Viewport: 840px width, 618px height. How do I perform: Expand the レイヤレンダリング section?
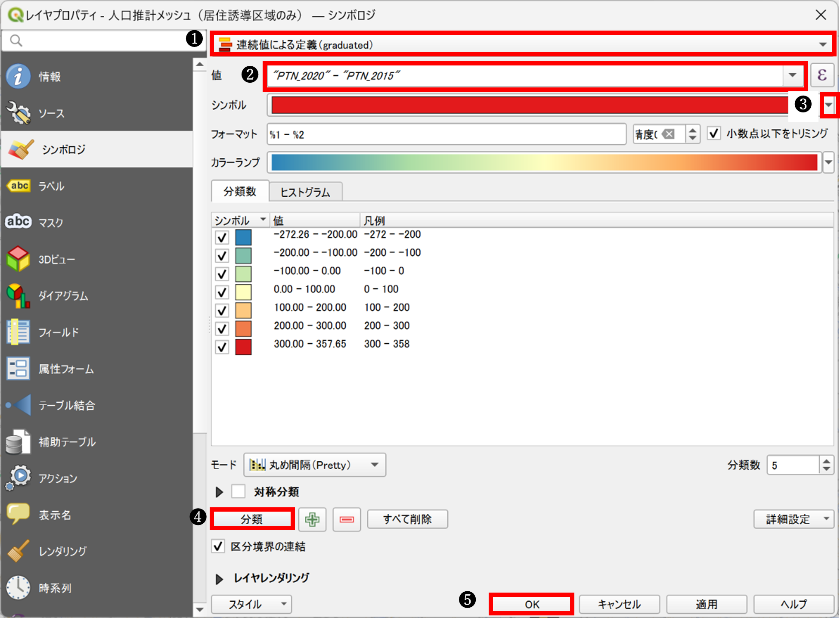[x=219, y=579]
